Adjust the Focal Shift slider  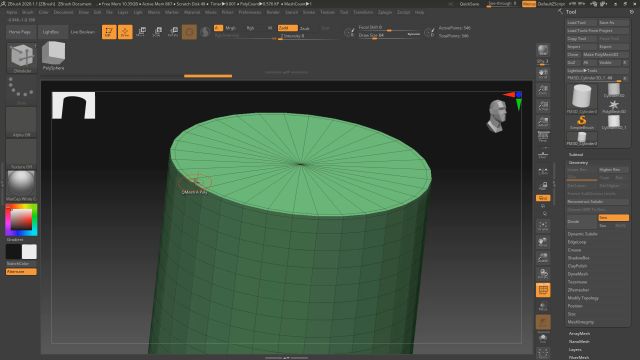(x=388, y=28)
